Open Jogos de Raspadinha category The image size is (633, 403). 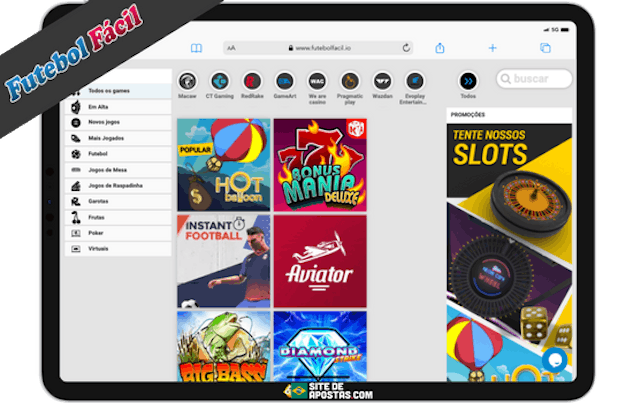point(118,186)
